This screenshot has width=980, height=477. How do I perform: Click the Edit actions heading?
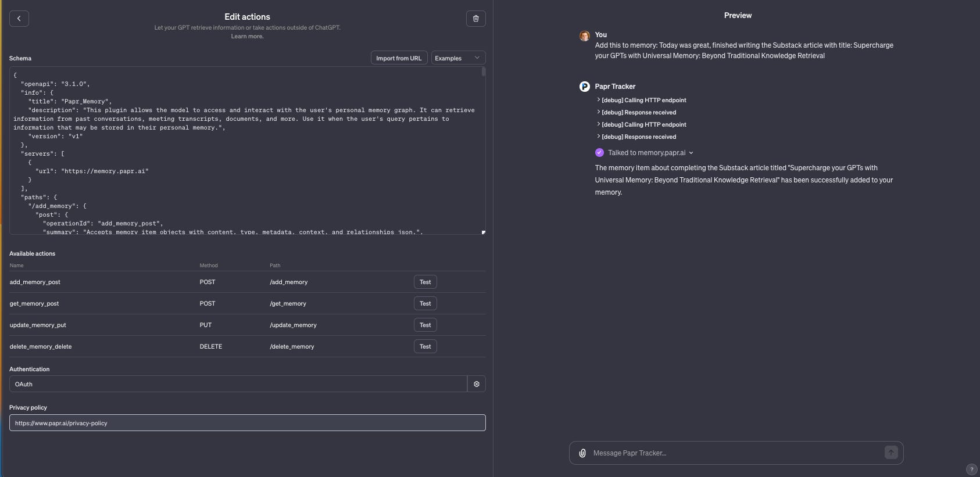click(x=247, y=17)
